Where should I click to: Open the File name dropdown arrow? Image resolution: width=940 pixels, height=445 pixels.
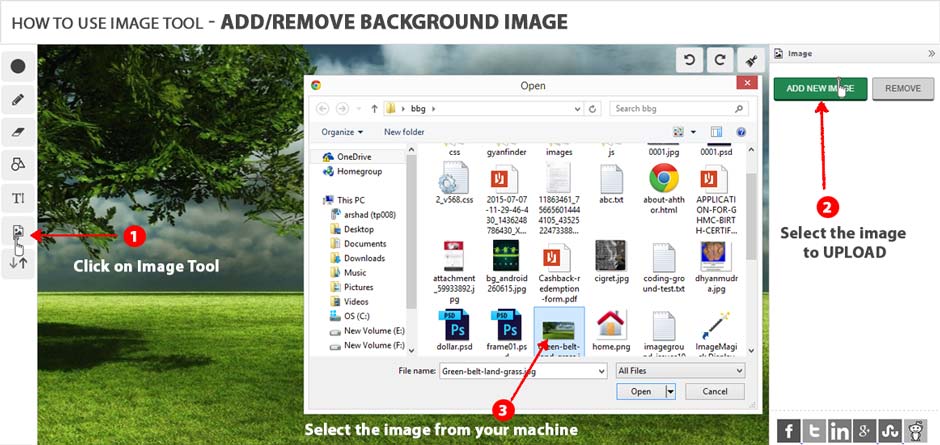click(601, 371)
